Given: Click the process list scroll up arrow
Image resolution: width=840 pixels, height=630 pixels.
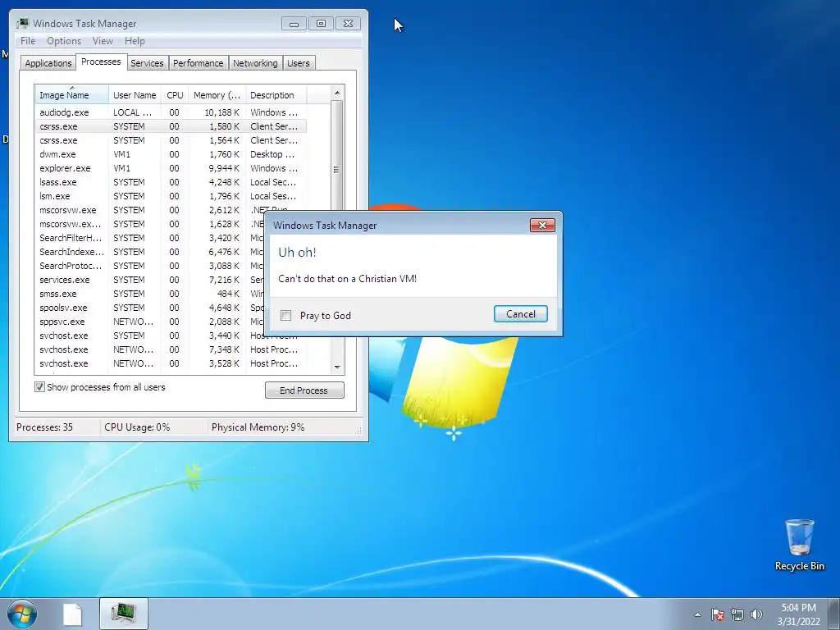Looking at the screenshot, I should (337, 93).
